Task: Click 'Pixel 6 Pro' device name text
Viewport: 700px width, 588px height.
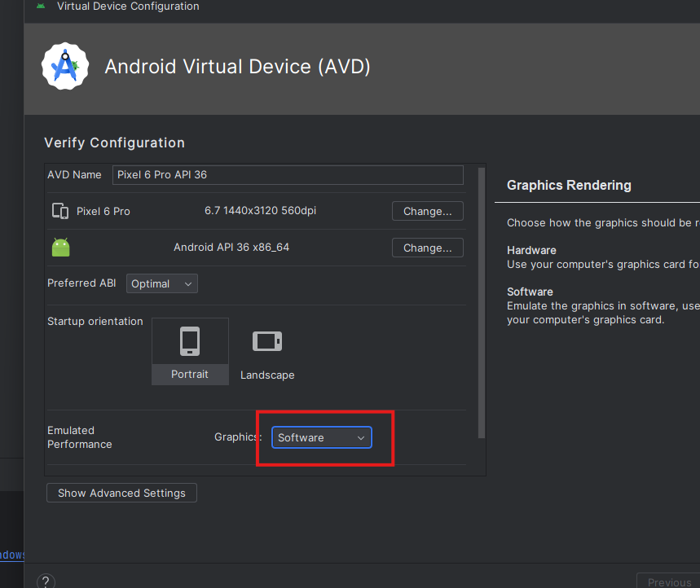Action: click(x=103, y=211)
